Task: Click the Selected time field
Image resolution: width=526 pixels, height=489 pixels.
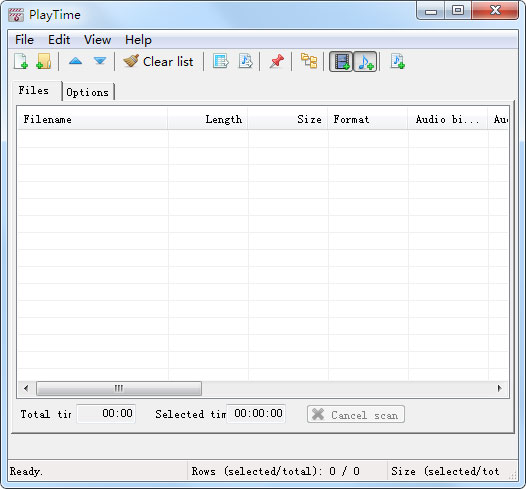Action: [x=256, y=414]
